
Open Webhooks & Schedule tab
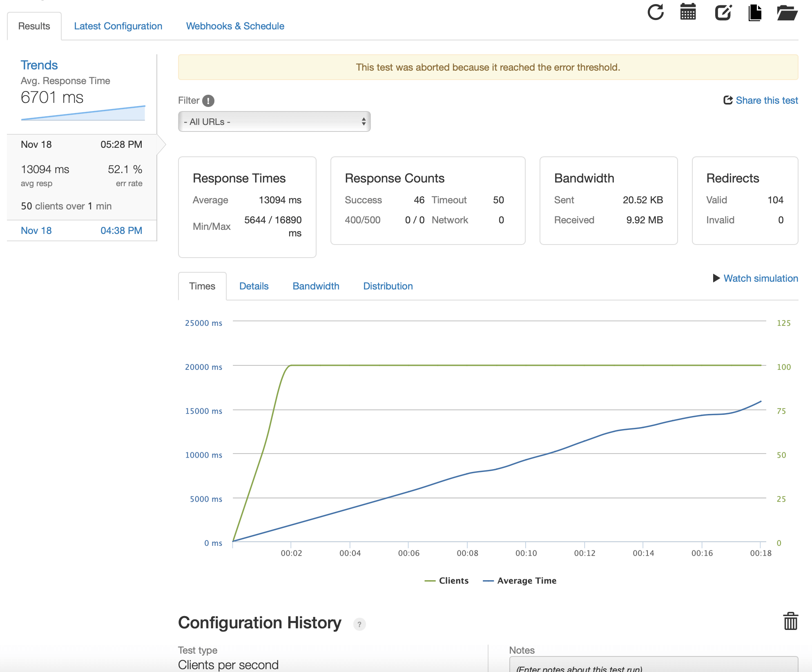[235, 26]
